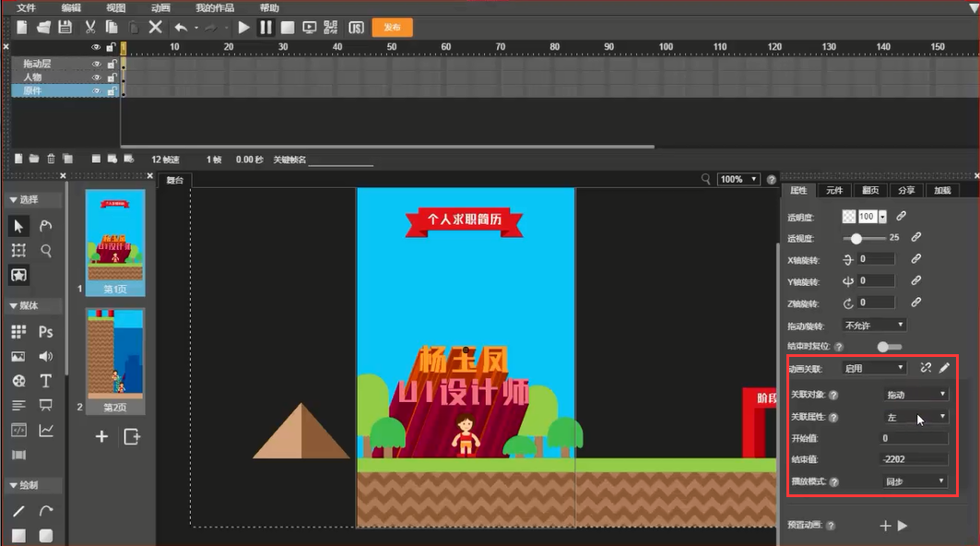Open the 我的作品 menu
980x546 pixels.
pyautogui.click(x=215, y=7)
